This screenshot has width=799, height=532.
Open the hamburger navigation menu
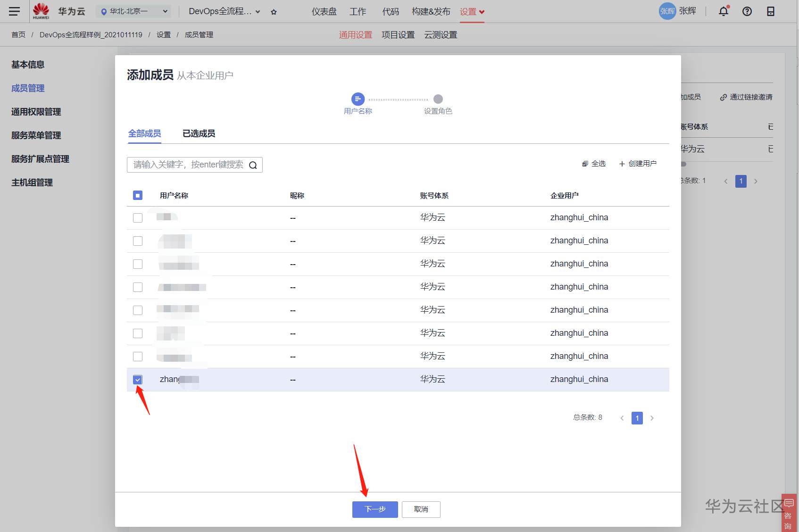click(x=15, y=11)
